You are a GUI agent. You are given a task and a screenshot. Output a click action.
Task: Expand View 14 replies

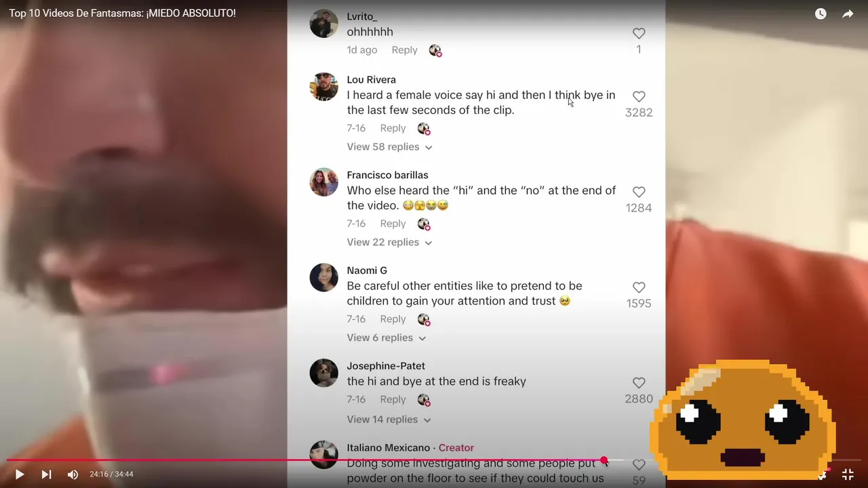point(389,420)
